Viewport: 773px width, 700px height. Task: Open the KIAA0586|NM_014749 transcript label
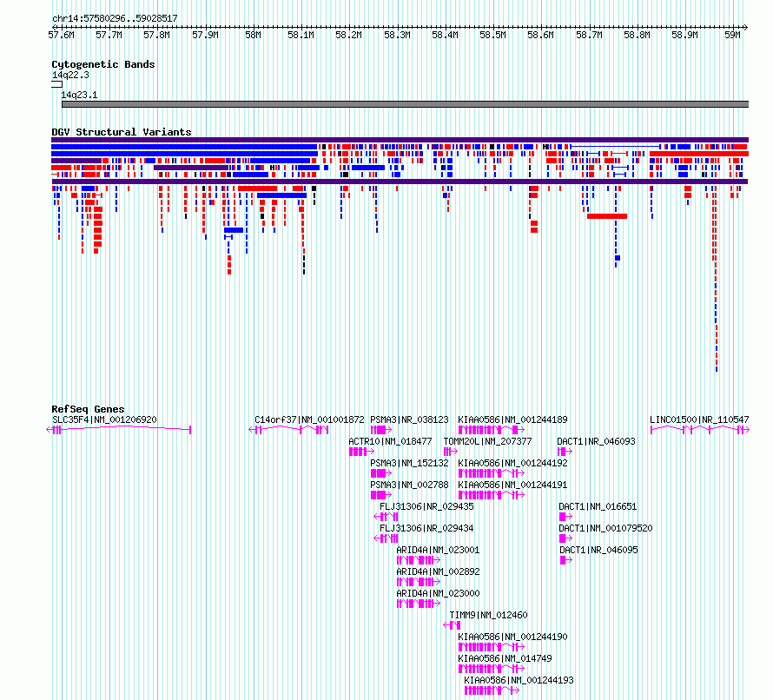point(505,658)
